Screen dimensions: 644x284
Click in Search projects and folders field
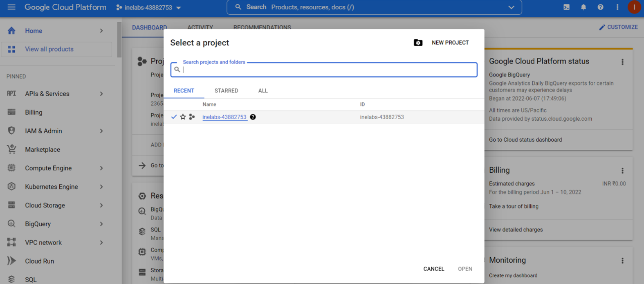tap(324, 70)
